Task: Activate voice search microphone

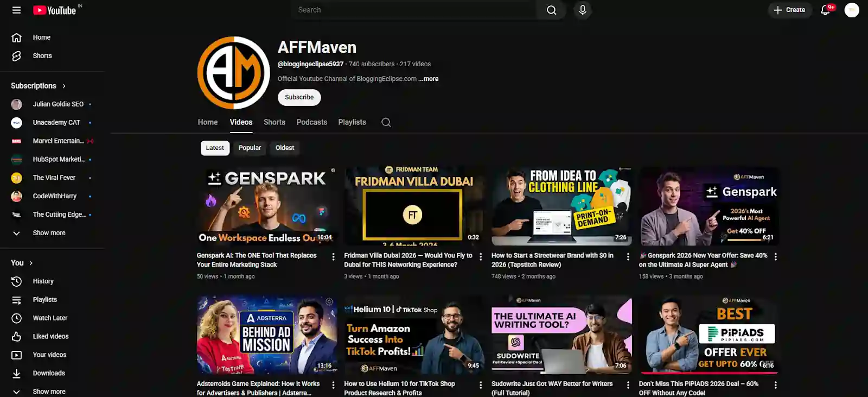Action: tap(583, 10)
